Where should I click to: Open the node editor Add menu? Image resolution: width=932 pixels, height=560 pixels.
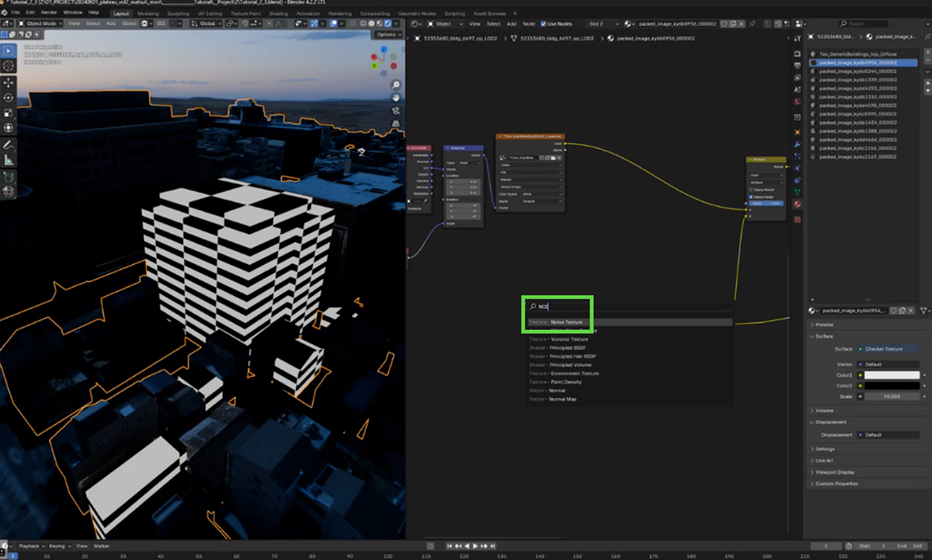(511, 24)
